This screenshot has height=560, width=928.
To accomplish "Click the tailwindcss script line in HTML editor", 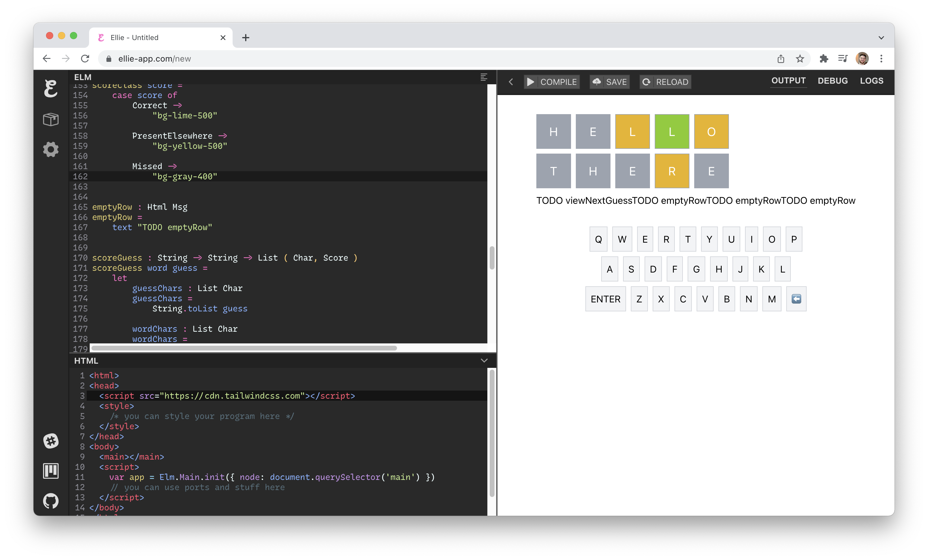I will pos(227,396).
